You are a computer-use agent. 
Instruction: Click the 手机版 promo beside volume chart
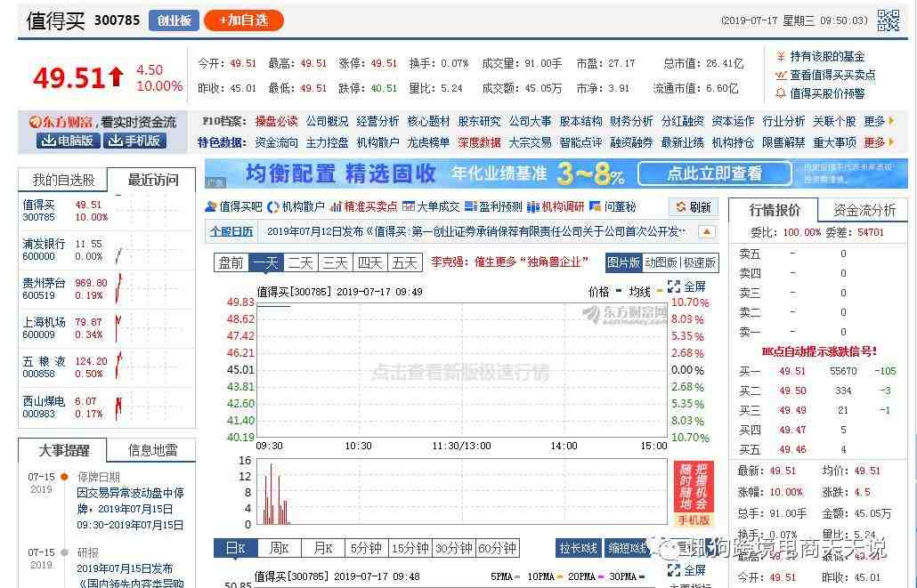pos(694,494)
